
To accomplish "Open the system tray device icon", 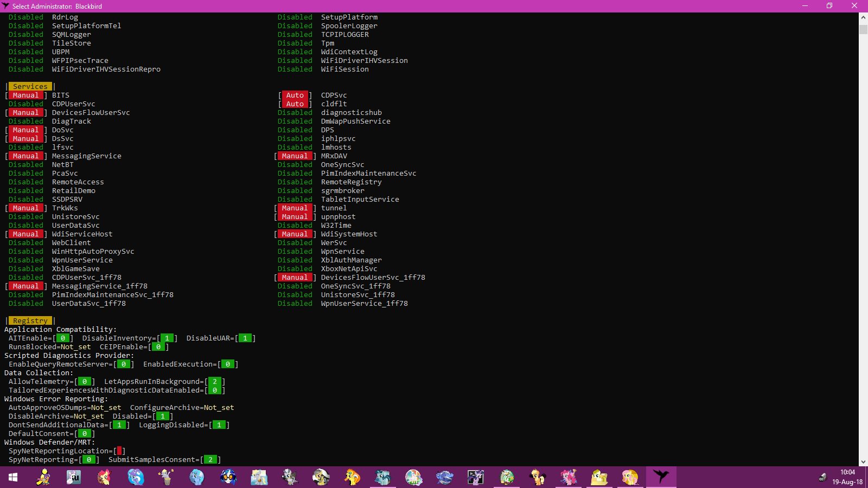I will pyautogui.click(x=822, y=477).
